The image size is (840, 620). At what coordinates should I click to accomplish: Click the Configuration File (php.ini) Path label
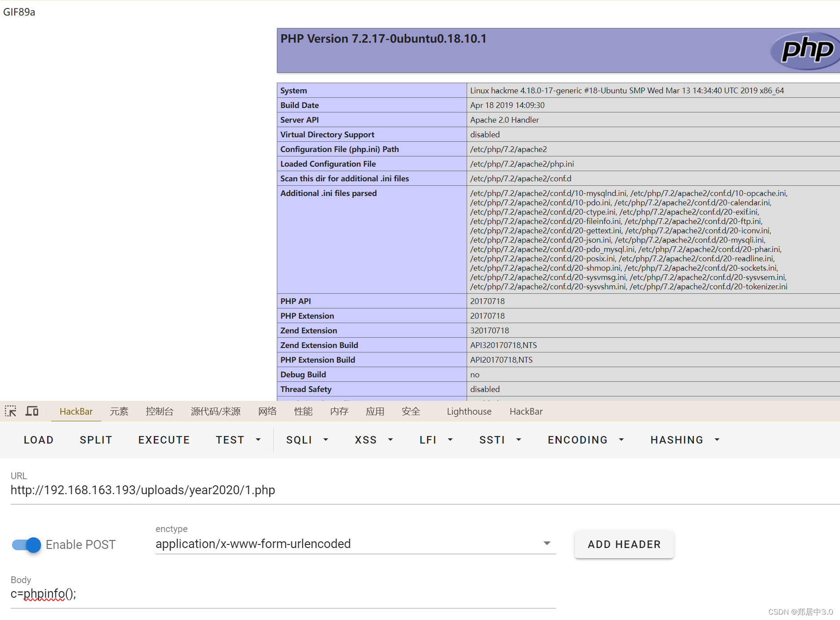340,149
